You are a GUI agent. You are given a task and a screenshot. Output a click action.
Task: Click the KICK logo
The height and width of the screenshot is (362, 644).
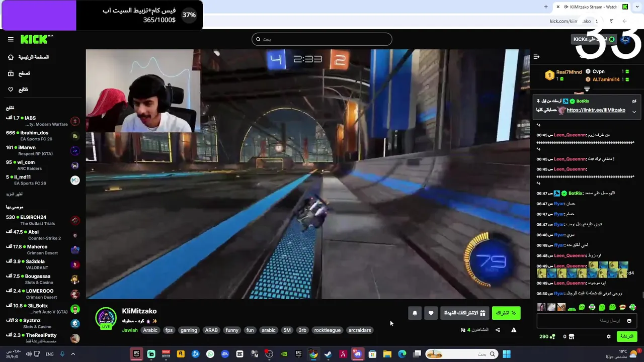[36, 39]
